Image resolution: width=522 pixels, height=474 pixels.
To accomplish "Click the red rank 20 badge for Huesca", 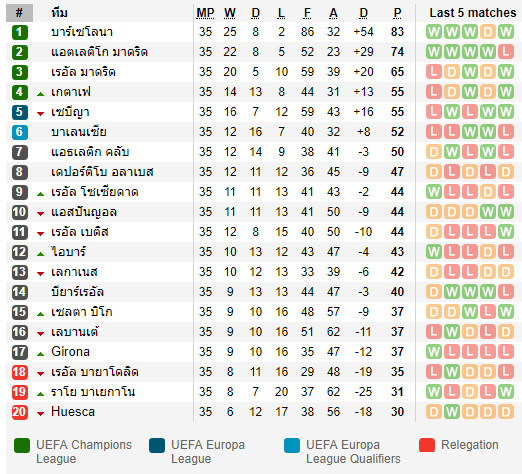I will click(20, 412).
